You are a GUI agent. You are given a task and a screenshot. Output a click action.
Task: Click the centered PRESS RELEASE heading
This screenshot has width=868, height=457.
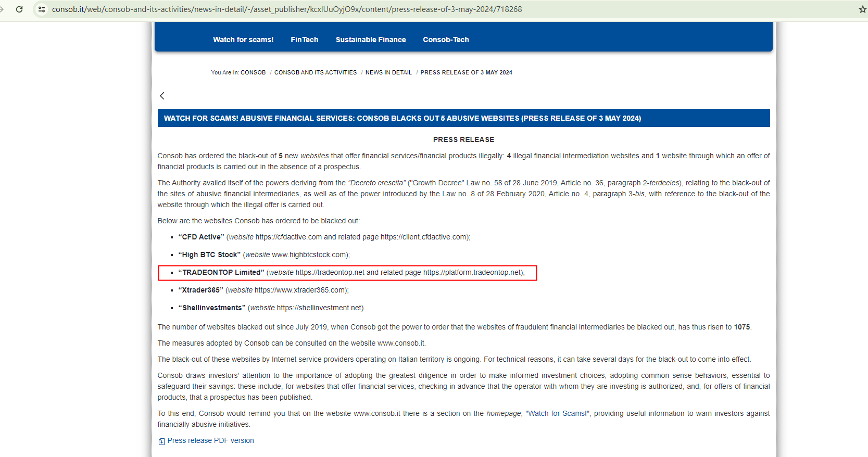coord(463,139)
